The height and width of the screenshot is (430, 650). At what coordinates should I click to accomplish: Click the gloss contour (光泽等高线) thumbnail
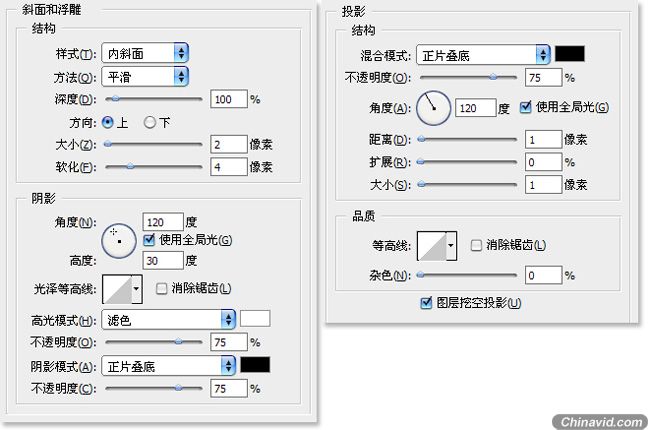(x=121, y=289)
